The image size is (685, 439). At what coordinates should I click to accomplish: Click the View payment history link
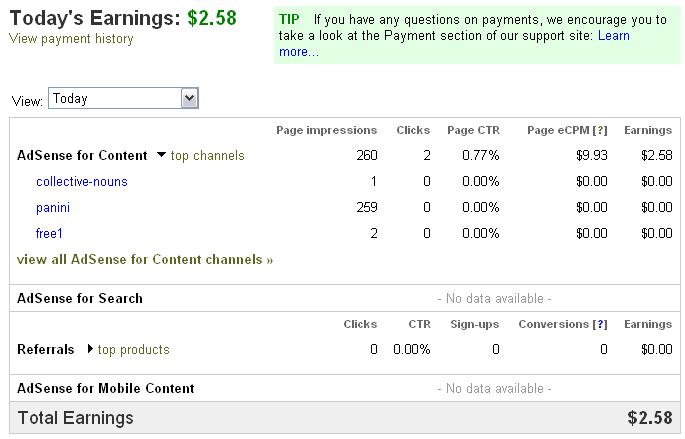click(71, 39)
